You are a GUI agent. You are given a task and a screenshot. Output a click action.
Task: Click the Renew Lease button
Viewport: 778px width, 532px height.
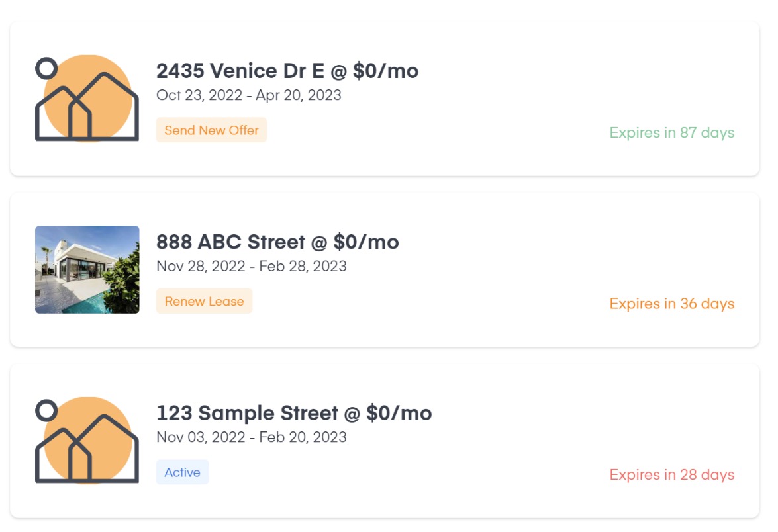pyautogui.click(x=204, y=301)
